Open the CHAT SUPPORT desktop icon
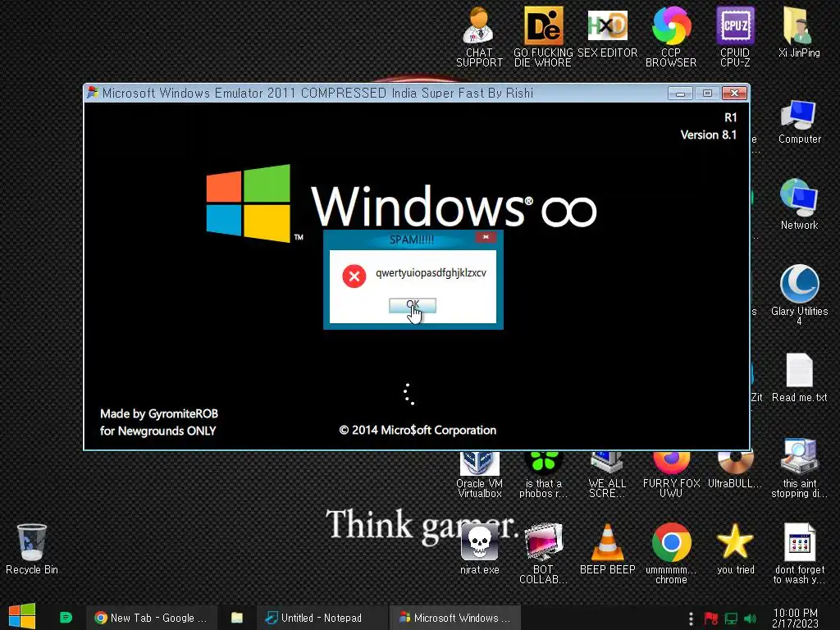This screenshot has width=840, height=630. coord(479,36)
